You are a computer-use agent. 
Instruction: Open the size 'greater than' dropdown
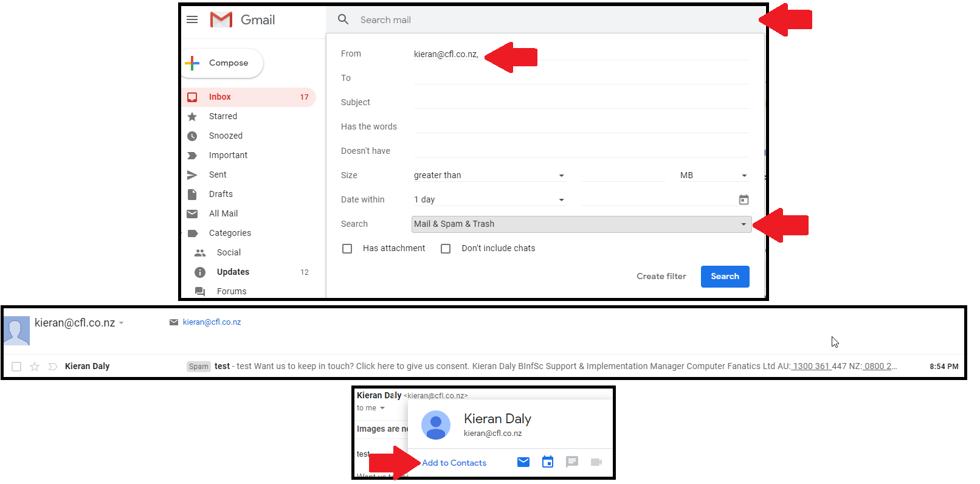coord(490,175)
